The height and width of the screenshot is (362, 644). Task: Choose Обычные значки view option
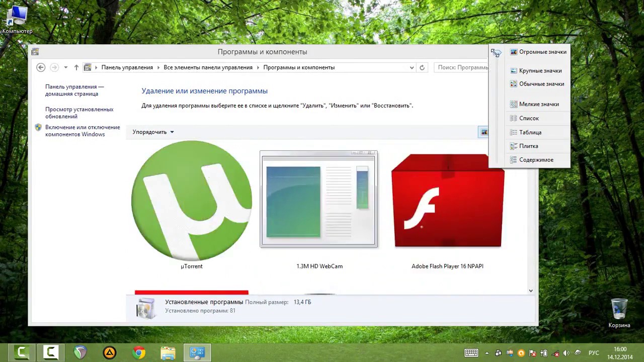pyautogui.click(x=537, y=84)
